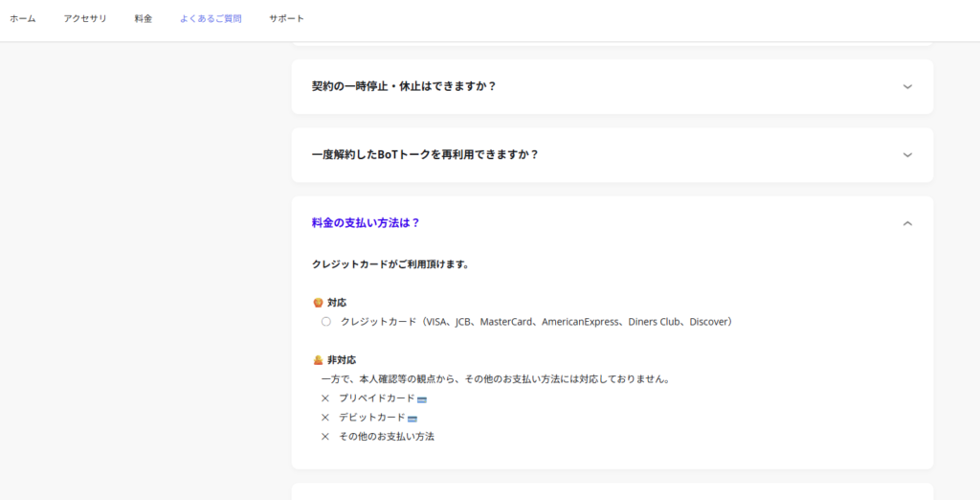The width and height of the screenshot is (980, 500).
Task: Click the 契約の一時停止・休止はできますか？ question title
Action: point(404,86)
